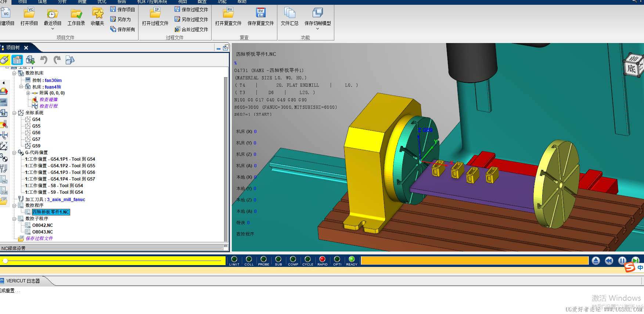Select 加工刀具 : 3_axis_mill_fanuc
This screenshot has height=314, width=644.
[55, 200]
